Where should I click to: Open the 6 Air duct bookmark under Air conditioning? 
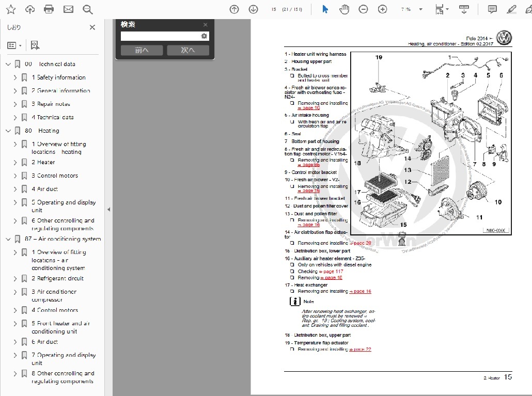(44, 342)
